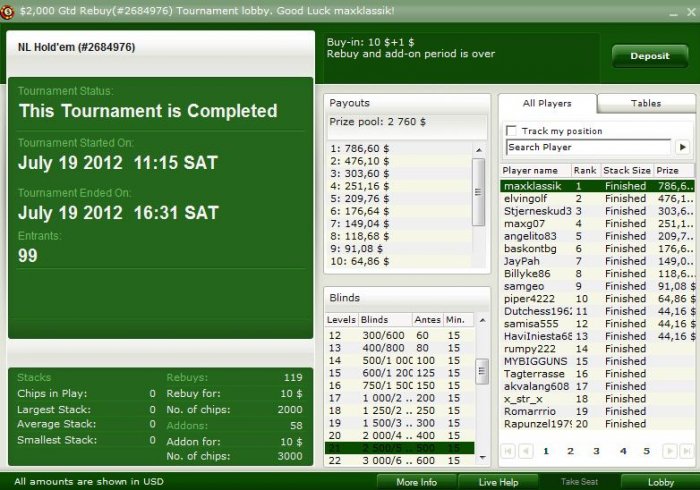This screenshot has width=700, height=490.
Task: Switch to the Tables tab
Action: click(646, 104)
